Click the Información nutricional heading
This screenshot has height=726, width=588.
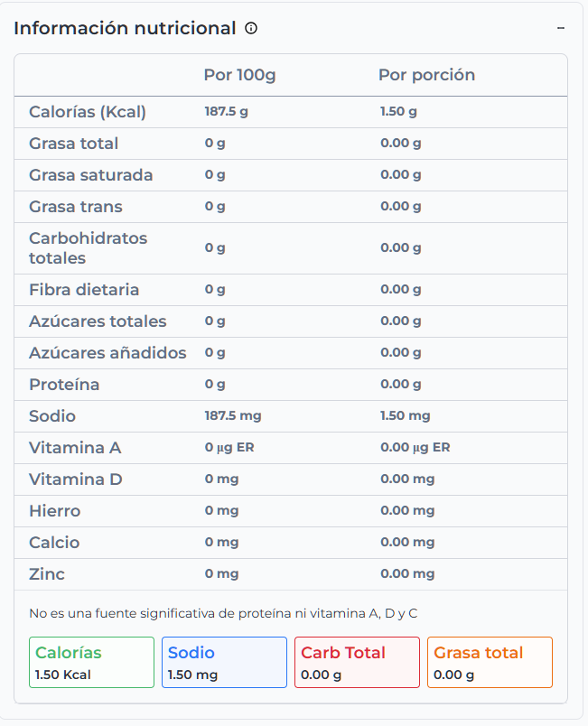(x=125, y=28)
